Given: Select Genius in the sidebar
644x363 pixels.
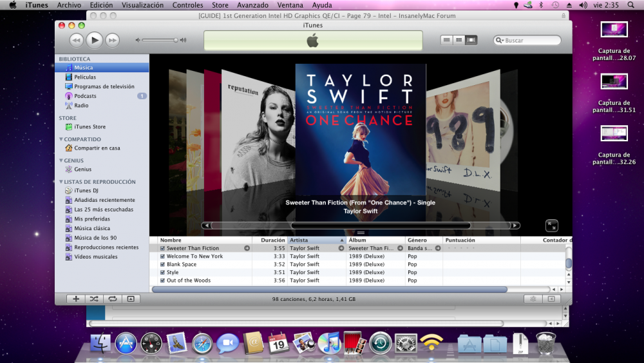Looking at the screenshot, I should (x=102, y=170).
